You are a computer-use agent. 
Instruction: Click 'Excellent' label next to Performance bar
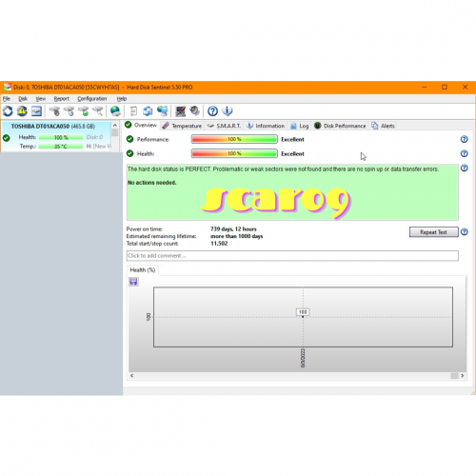point(292,139)
